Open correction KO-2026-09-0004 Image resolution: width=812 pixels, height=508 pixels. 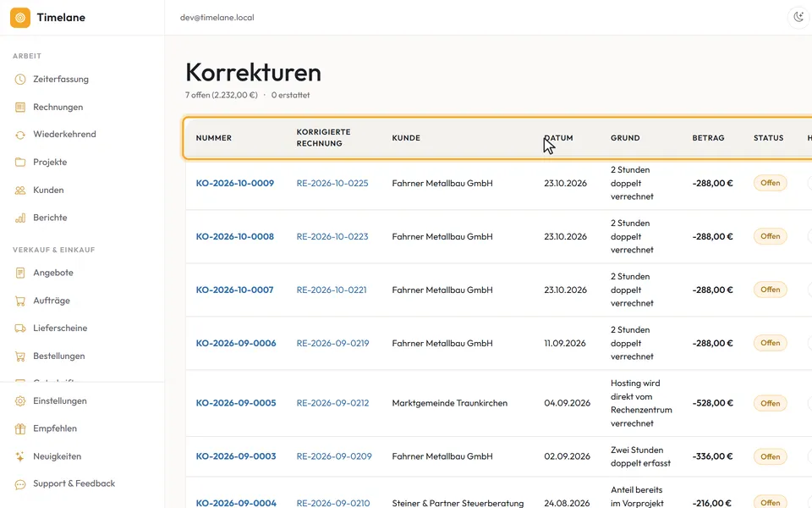pyautogui.click(x=236, y=503)
